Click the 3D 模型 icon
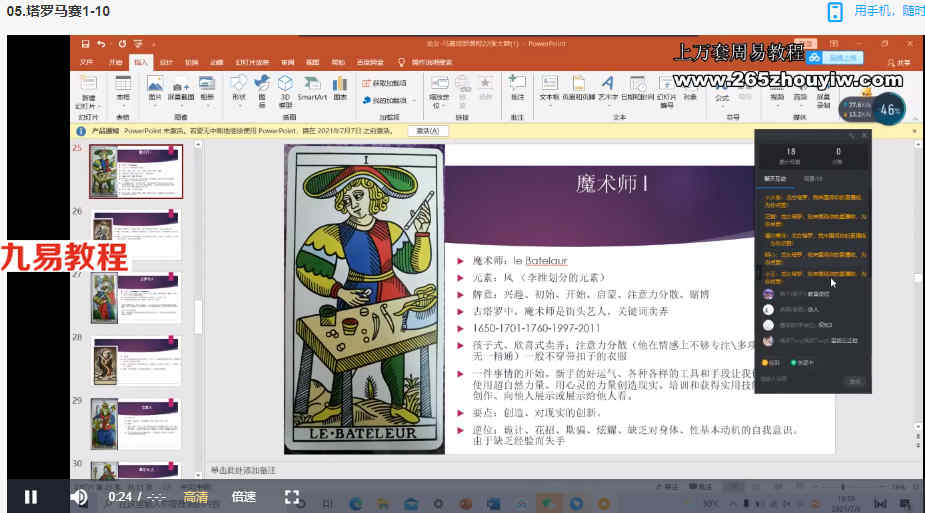The width and height of the screenshot is (925, 513). point(286,91)
